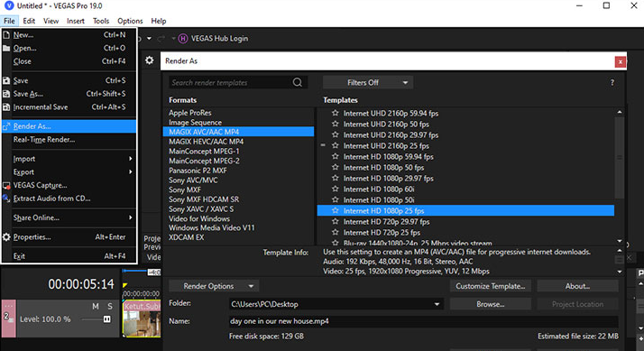Open the Help menu
This screenshot has height=351, width=644.
(x=159, y=21)
